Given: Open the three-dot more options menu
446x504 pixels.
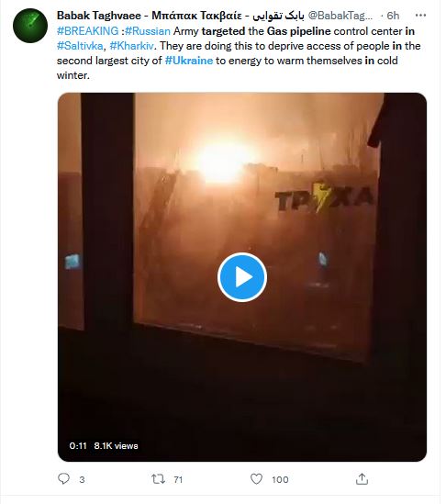Looking at the screenshot, I should click(420, 15).
